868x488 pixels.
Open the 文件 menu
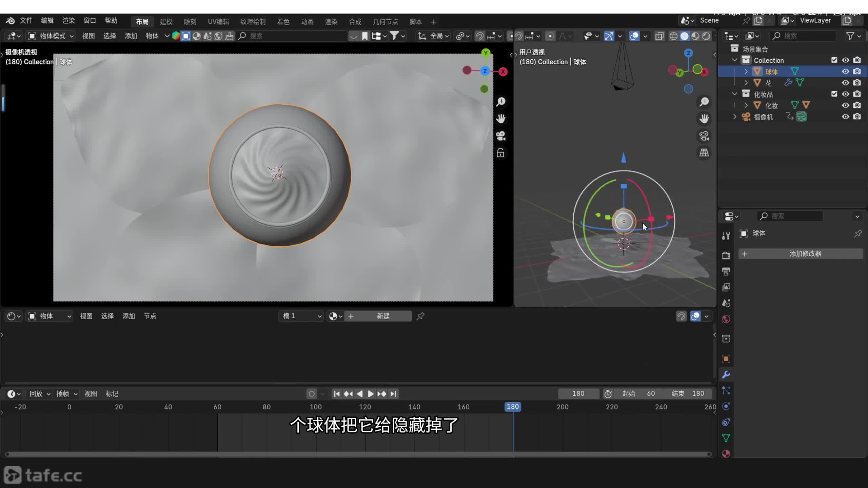tap(26, 21)
